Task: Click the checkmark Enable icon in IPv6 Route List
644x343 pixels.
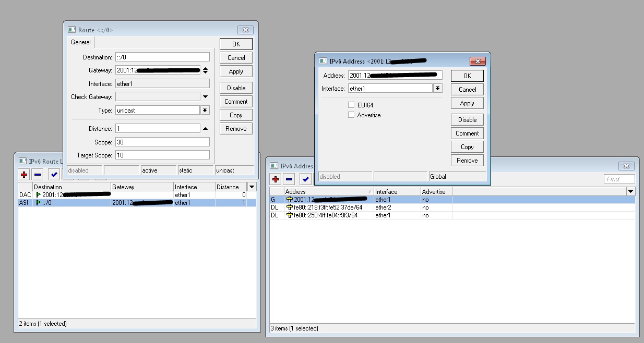Action: click(x=54, y=174)
